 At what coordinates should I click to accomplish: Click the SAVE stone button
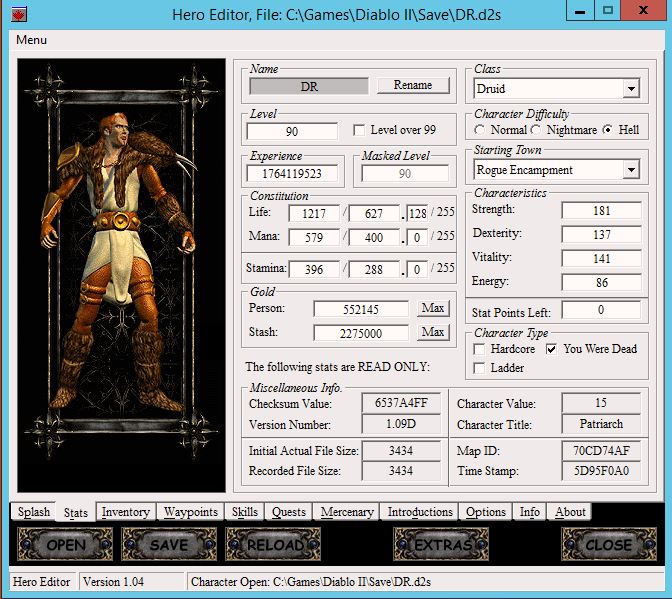(169, 544)
